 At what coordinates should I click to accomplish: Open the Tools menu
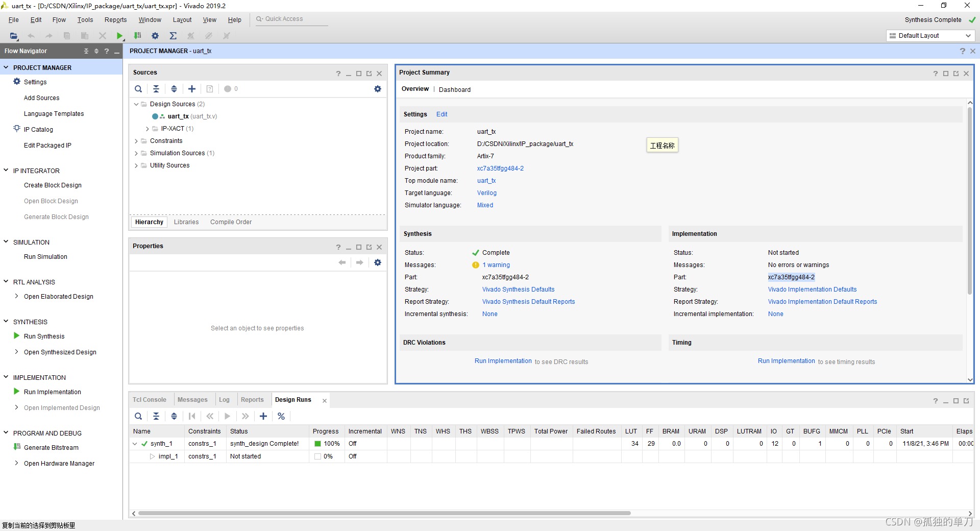click(x=85, y=20)
